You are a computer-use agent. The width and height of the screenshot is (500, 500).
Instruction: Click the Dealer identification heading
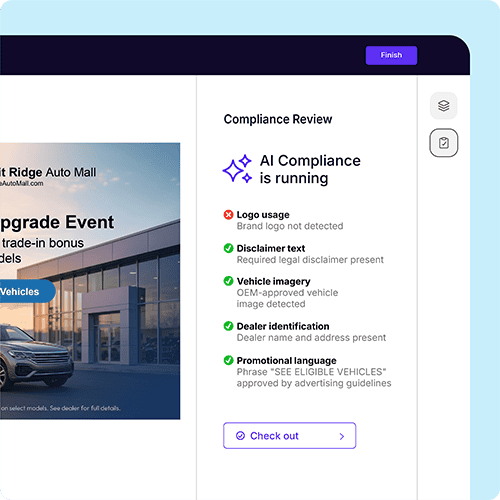tap(283, 326)
